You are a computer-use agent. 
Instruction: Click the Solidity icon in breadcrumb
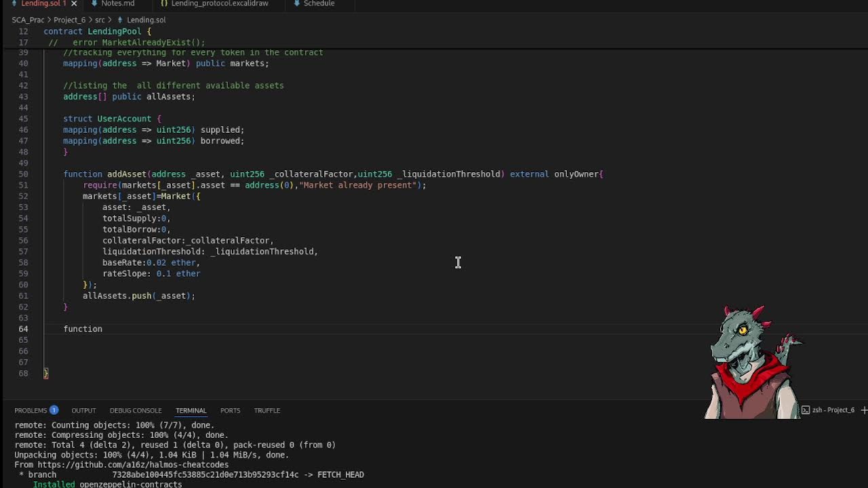pyautogui.click(x=120, y=20)
